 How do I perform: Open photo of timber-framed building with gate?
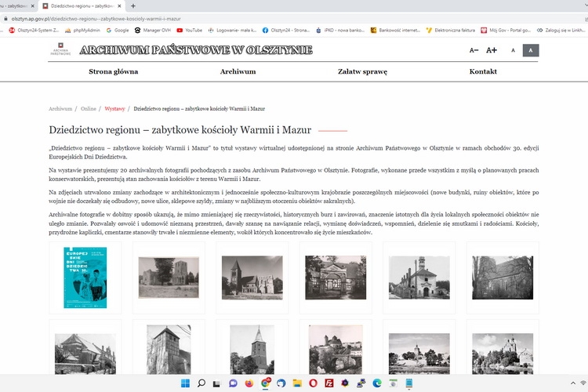click(336, 278)
